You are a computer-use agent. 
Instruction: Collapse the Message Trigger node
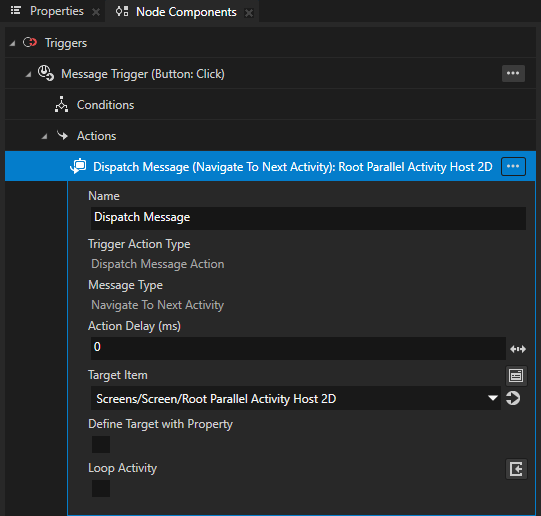(28, 74)
